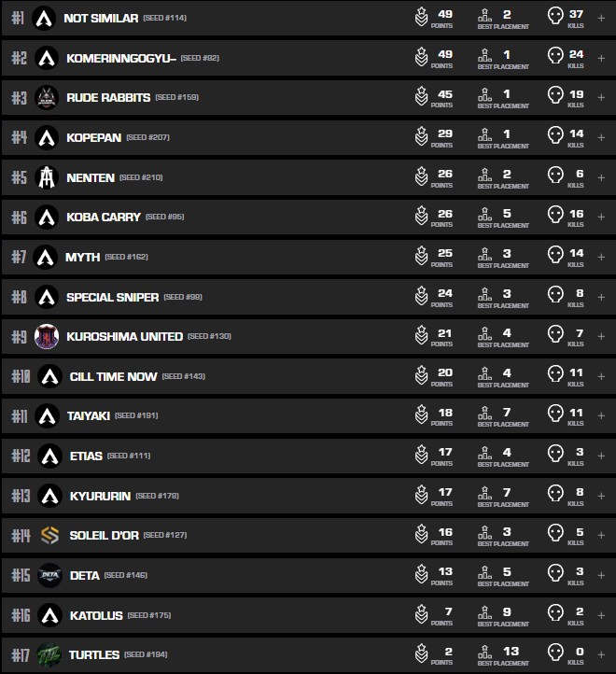Open the Etias team name link
This screenshot has height=674, width=616.
pyautogui.click(x=85, y=456)
